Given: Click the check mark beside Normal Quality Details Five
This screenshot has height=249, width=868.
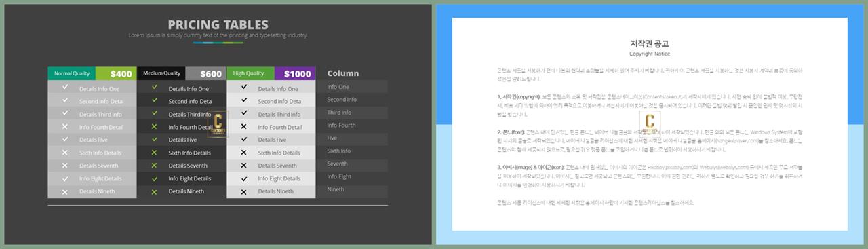Looking at the screenshot, I should [x=65, y=139].
